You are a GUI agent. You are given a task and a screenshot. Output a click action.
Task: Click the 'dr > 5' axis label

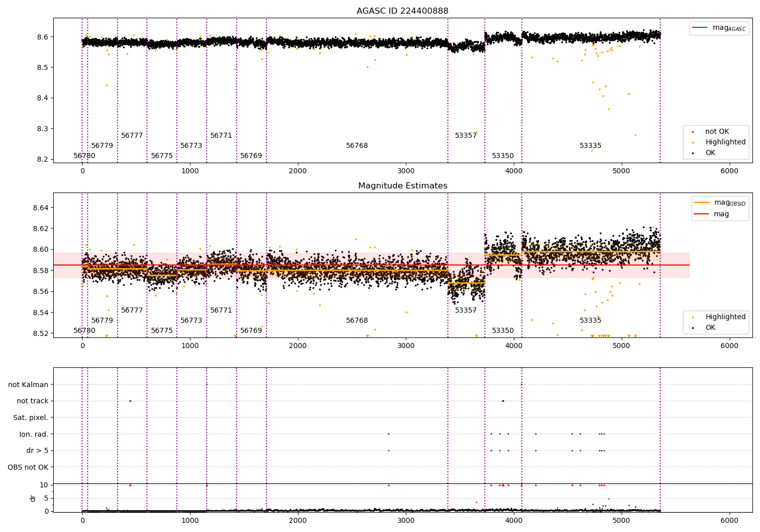(x=37, y=450)
